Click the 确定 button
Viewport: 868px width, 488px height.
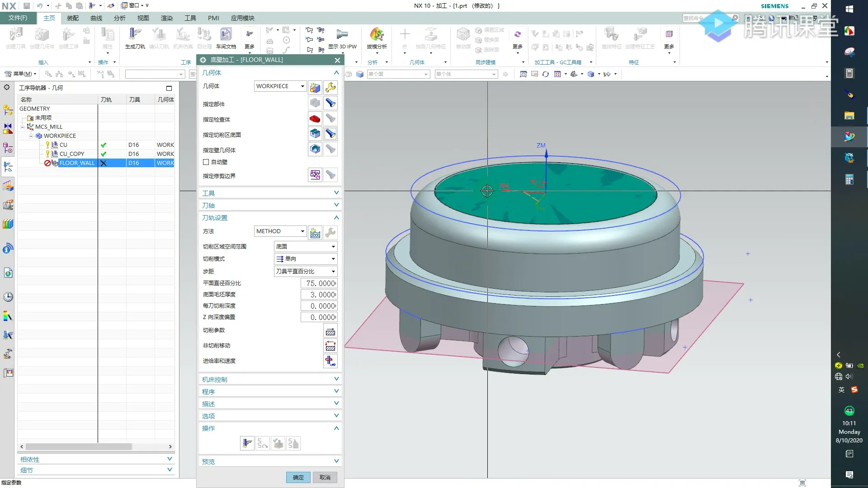click(298, 477)
